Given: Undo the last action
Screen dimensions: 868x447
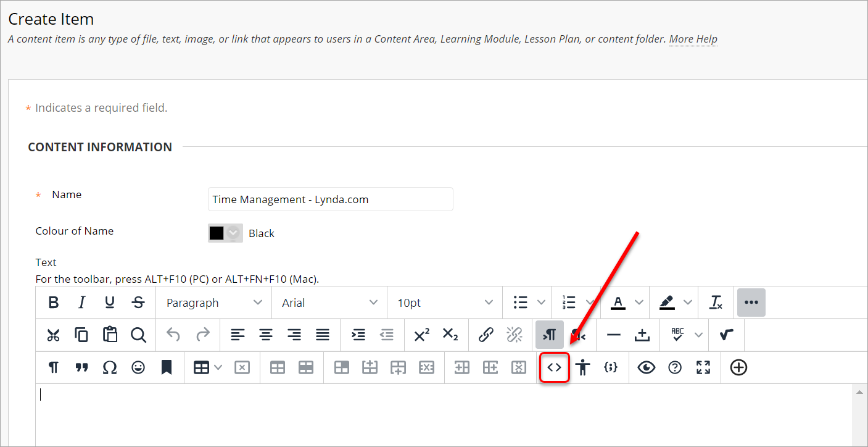Looking at the screenshot, I should (173, 335).
